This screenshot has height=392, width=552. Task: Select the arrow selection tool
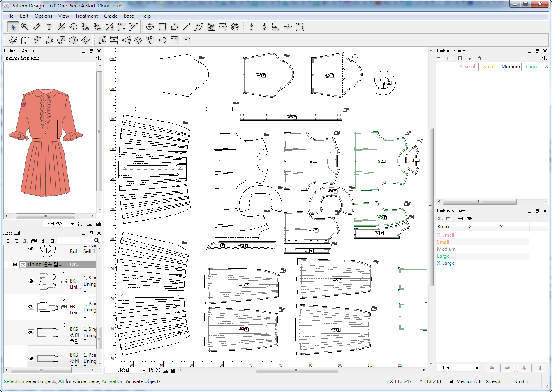pos(12,27)
